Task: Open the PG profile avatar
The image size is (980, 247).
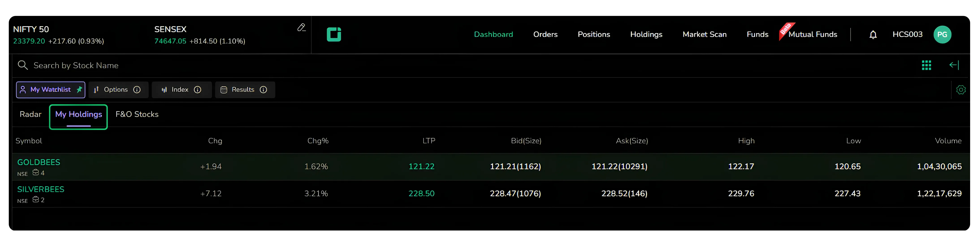Action: click(942, 35)
